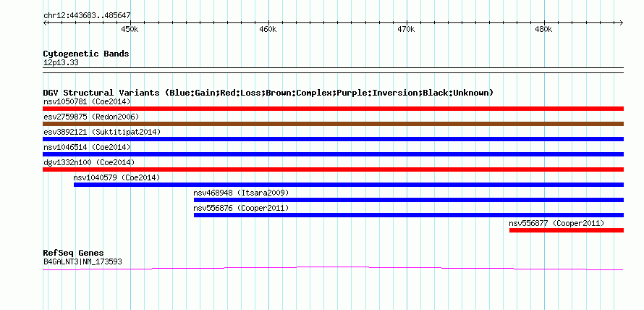This screenshot has width=644, height=310.
Task: Click the cytogenetic band 12p13.33 bar
Action: pos(333,70)
